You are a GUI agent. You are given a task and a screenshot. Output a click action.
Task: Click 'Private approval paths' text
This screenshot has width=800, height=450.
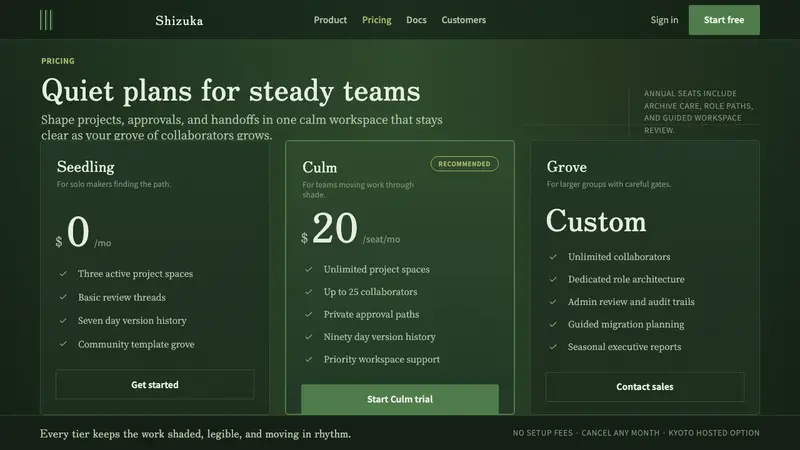pos(371,314)
